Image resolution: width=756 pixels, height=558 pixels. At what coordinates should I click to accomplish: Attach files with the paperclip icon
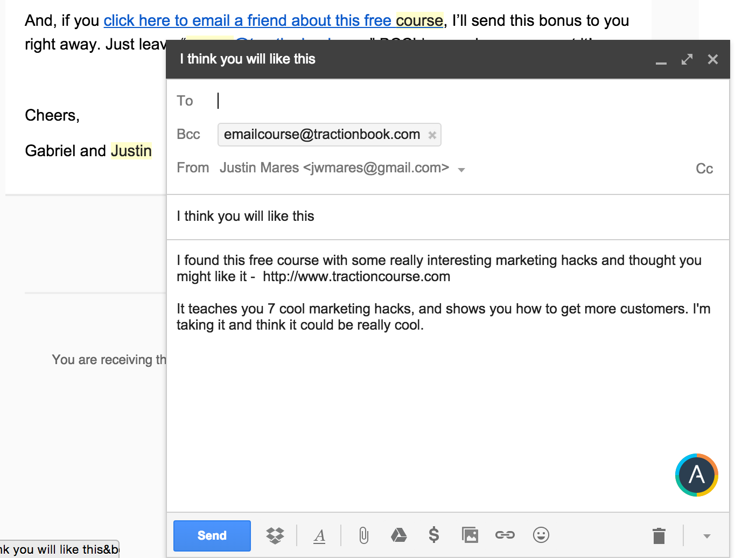tap(364, 535)
